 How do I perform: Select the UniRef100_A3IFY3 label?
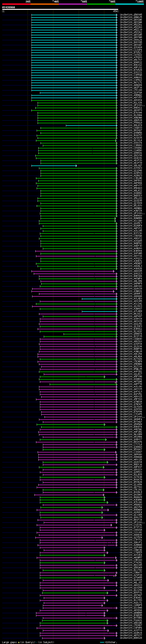(x=131, y=631)
